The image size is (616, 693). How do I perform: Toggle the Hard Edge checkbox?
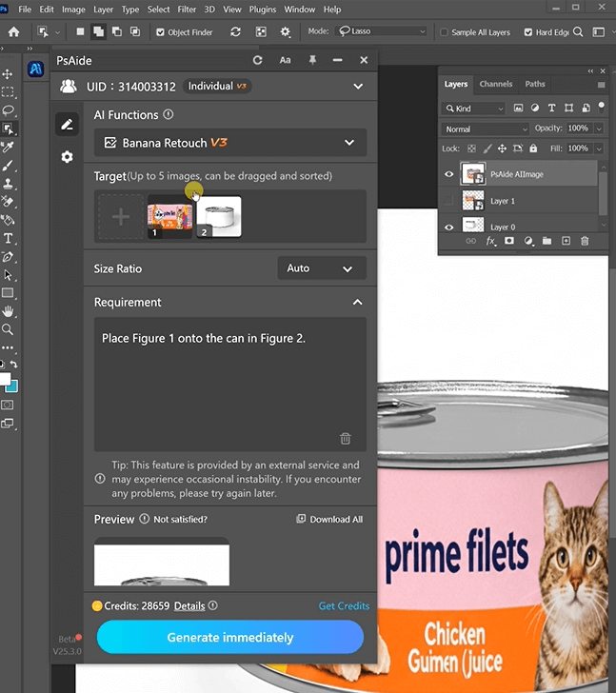tap(528, 32)
